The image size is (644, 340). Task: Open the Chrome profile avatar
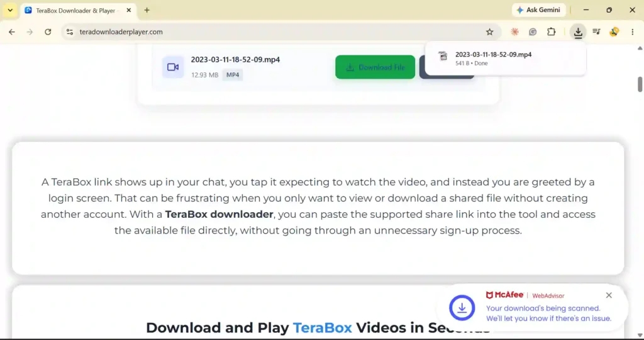click(x=614, y=31)
